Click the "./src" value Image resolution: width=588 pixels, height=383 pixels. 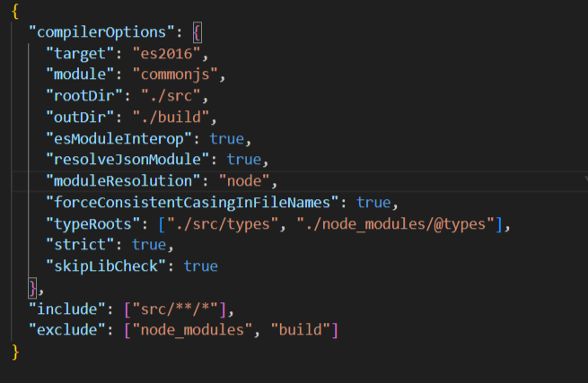171,96
